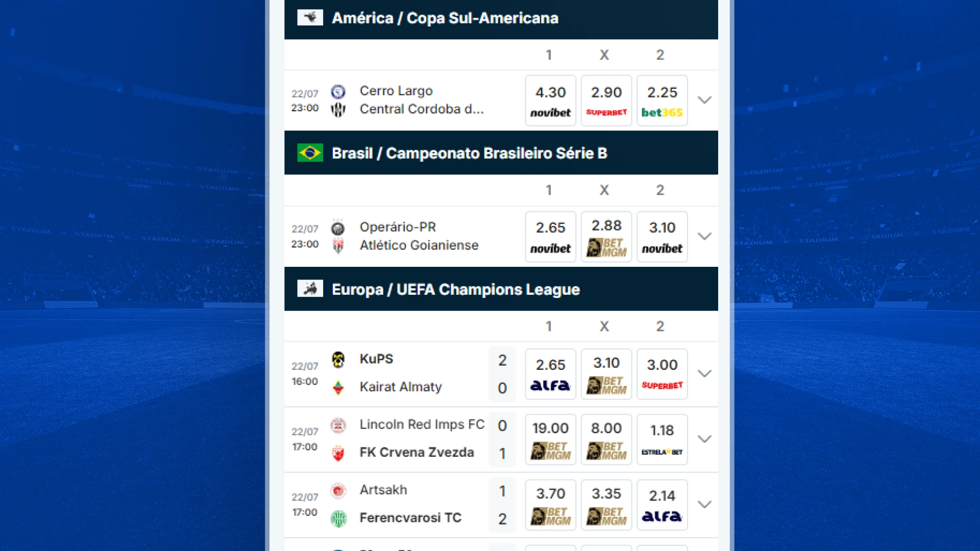Screen dimensions: 980x551
Task: Click the Europa map icon in the header
Action: pyautogui.click(x=310, y=289)
